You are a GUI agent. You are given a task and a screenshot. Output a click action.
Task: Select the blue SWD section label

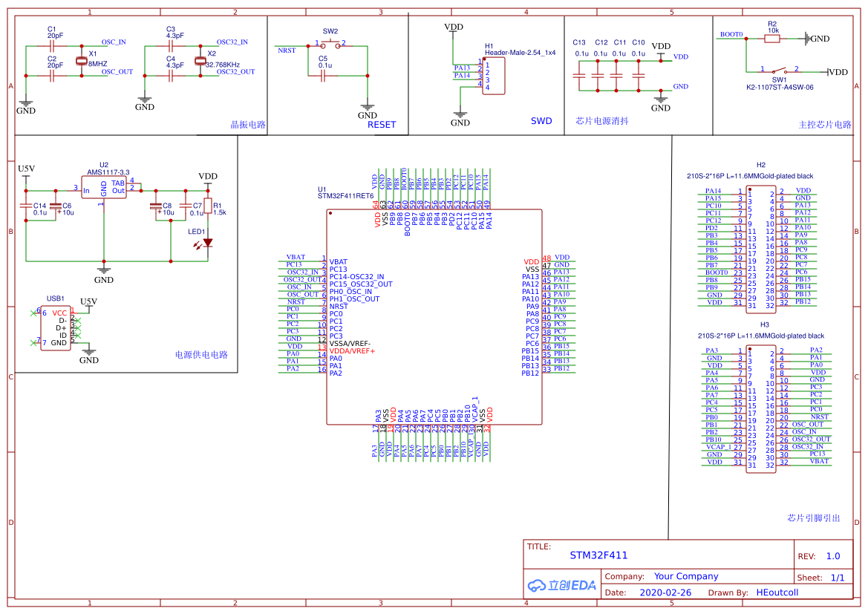(541, 121)
